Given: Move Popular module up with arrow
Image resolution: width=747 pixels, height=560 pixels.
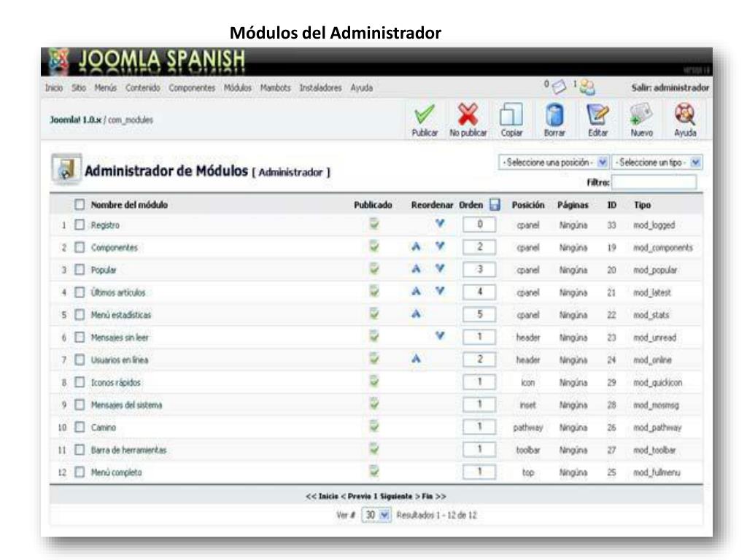Looking at the screenshot, I should (416, 268).
